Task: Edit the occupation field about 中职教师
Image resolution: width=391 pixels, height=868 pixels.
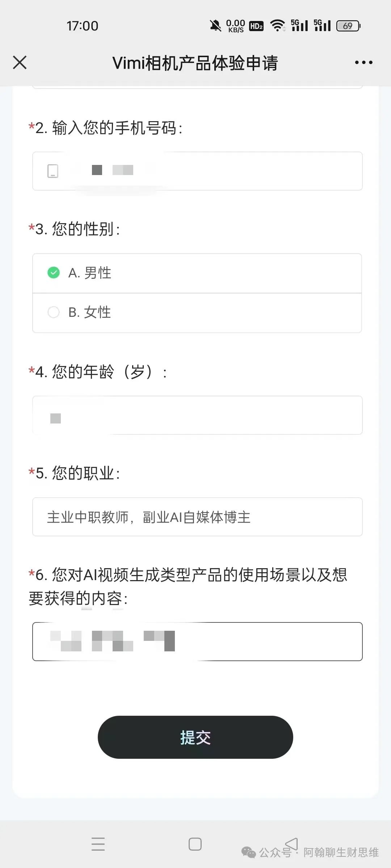Action: click(x=197, y=517)
